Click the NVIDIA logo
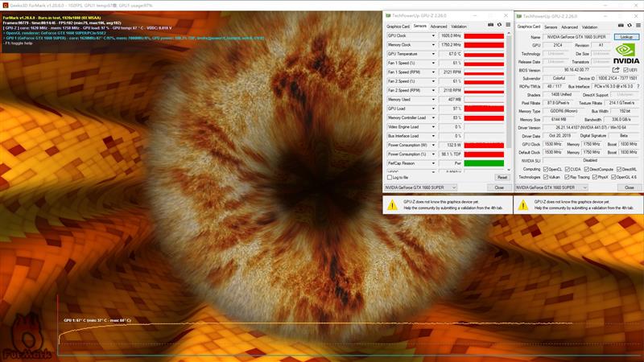This screenshot has width=644, height=362. click(626, 54)
